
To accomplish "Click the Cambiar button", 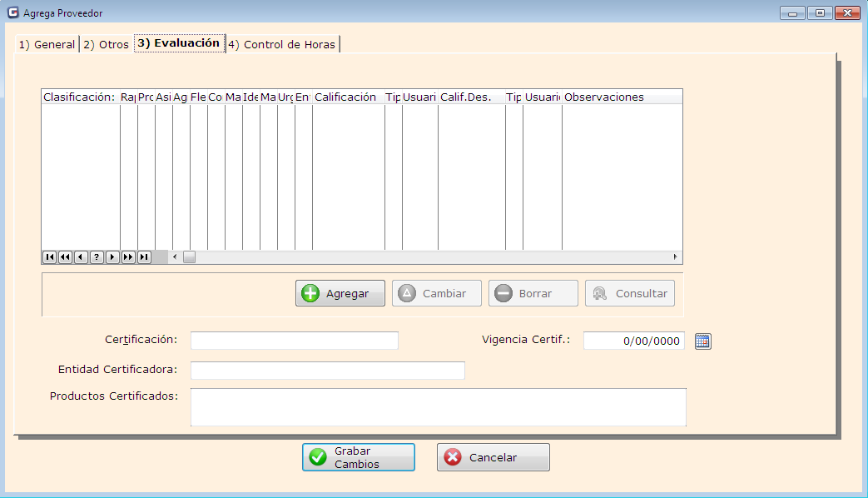I will 436,292.
